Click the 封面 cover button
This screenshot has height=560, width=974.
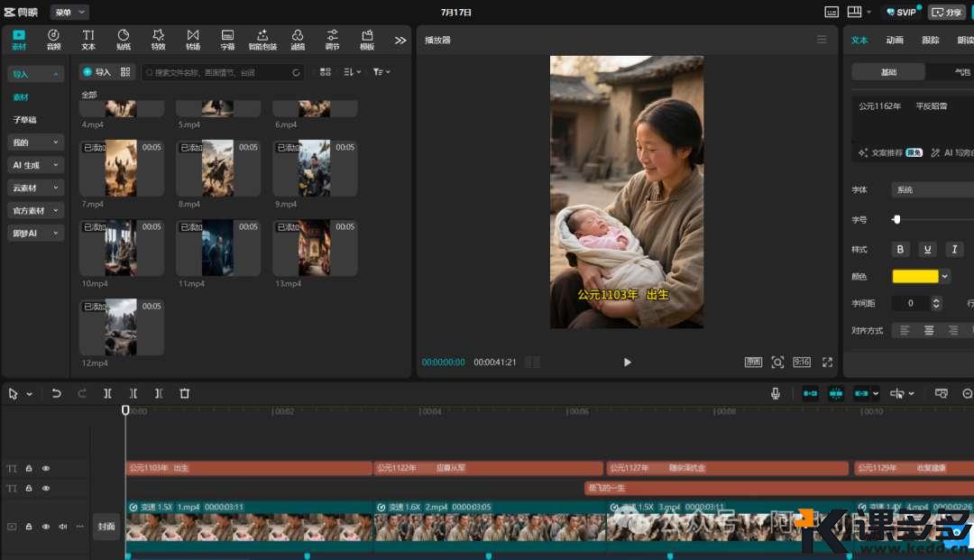(x=106, y=526)
